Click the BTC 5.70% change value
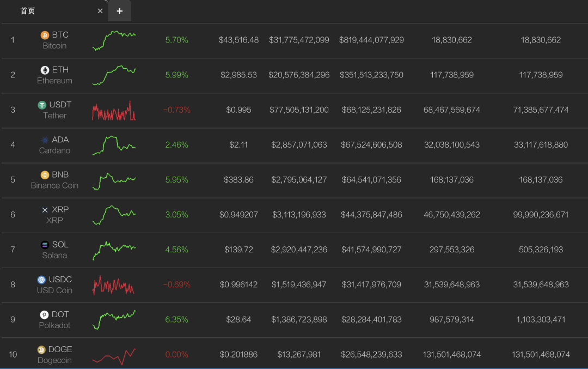Image resolution: width=588 pixels, height=369 pixels. pyautogui.click(x=176, y=40)
